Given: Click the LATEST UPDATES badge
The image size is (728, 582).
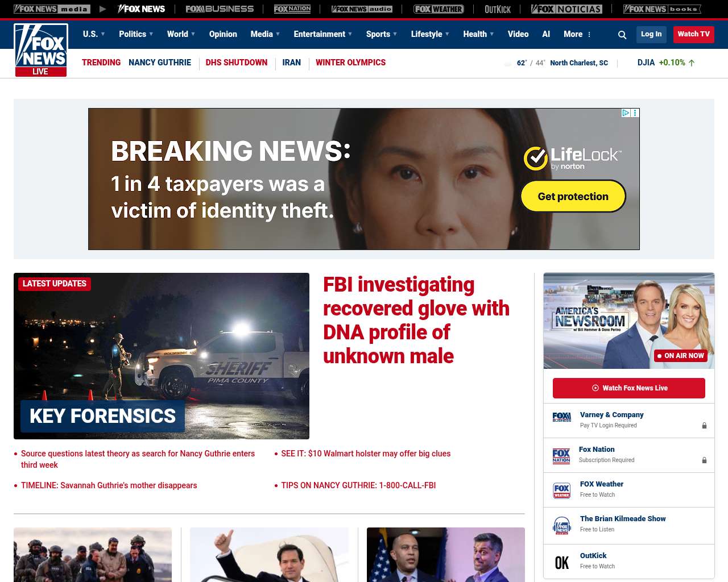Looking at the screenshot, I should 55,284.
